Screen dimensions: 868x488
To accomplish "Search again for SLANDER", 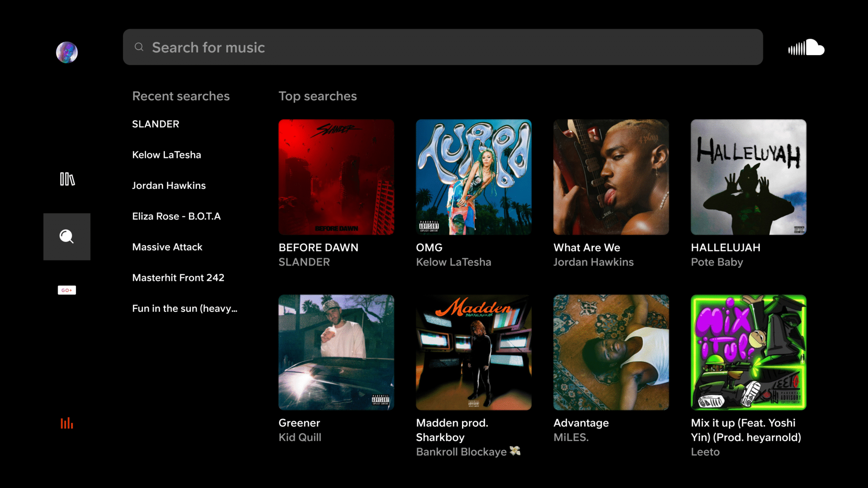I will coord(156,124).
